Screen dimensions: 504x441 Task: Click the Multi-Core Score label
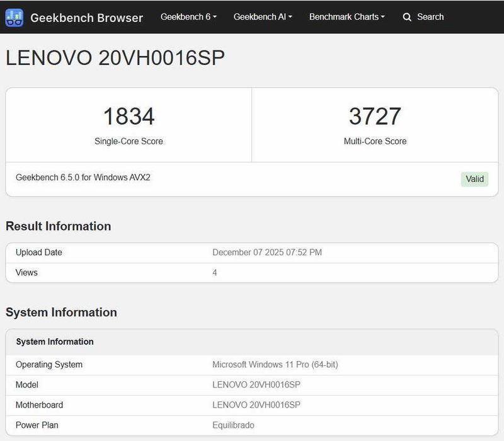coord(375,141)
